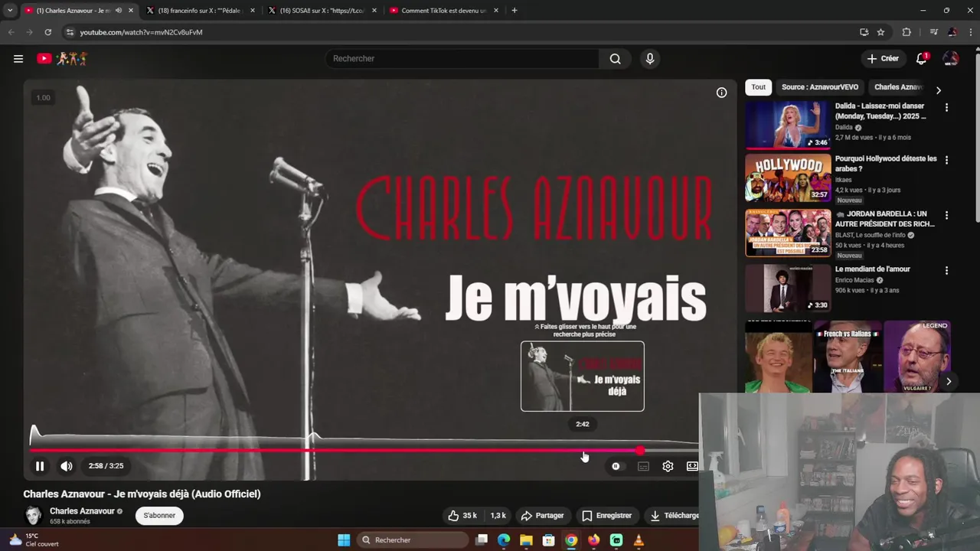The image size is (980, 551).
Task: Click Charles Aznavour channel avatar
Action: (33, 515)
